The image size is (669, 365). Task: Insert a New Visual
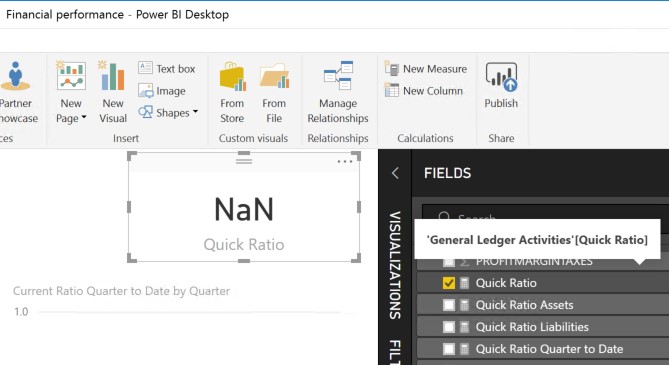coord(113,92)
